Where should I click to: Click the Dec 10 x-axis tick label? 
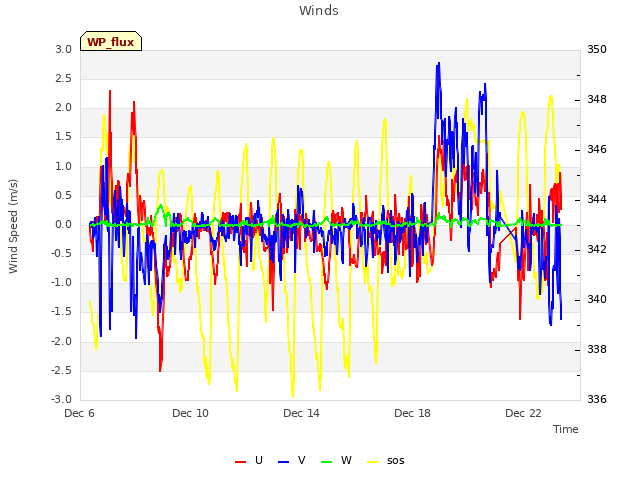190,413
